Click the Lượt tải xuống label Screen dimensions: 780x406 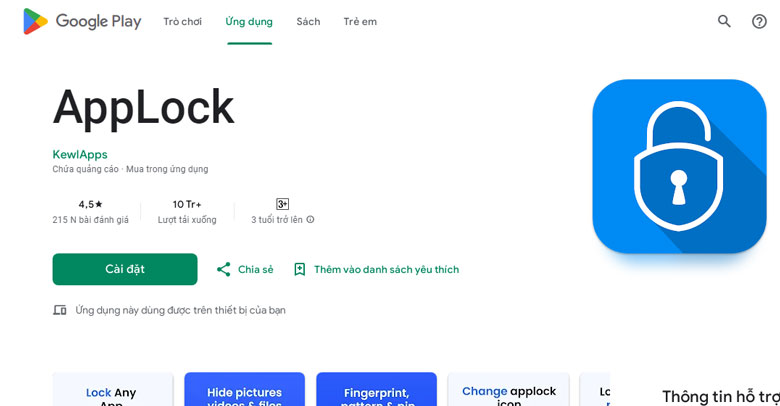(x=187, y=219)
